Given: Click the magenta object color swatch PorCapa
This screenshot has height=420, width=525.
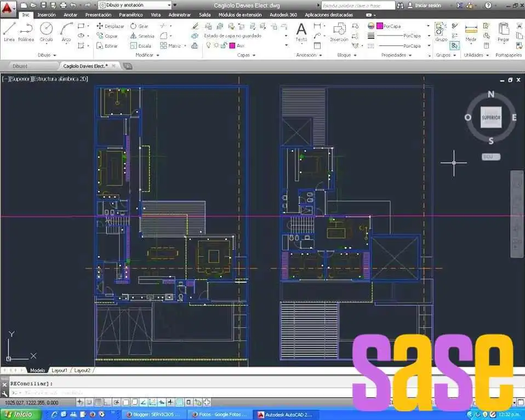Looking at the screenshot, I should click(380, 26).
